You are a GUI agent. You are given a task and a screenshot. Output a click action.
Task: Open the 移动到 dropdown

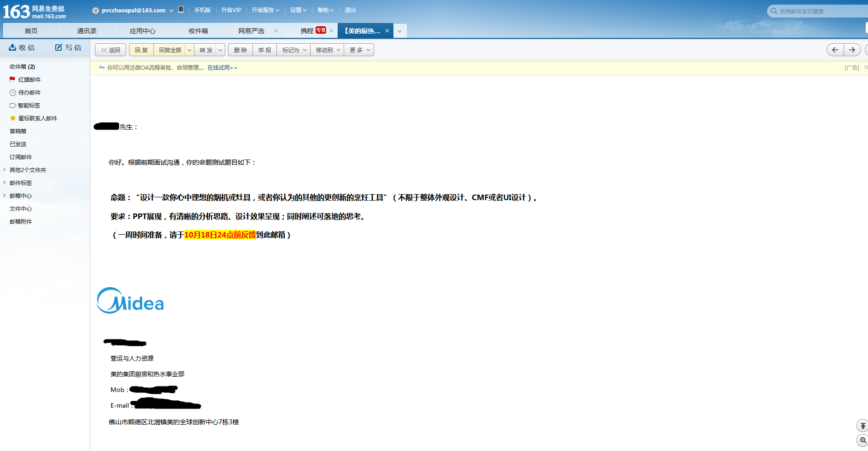pyautogui.click(x=327, y=50)
